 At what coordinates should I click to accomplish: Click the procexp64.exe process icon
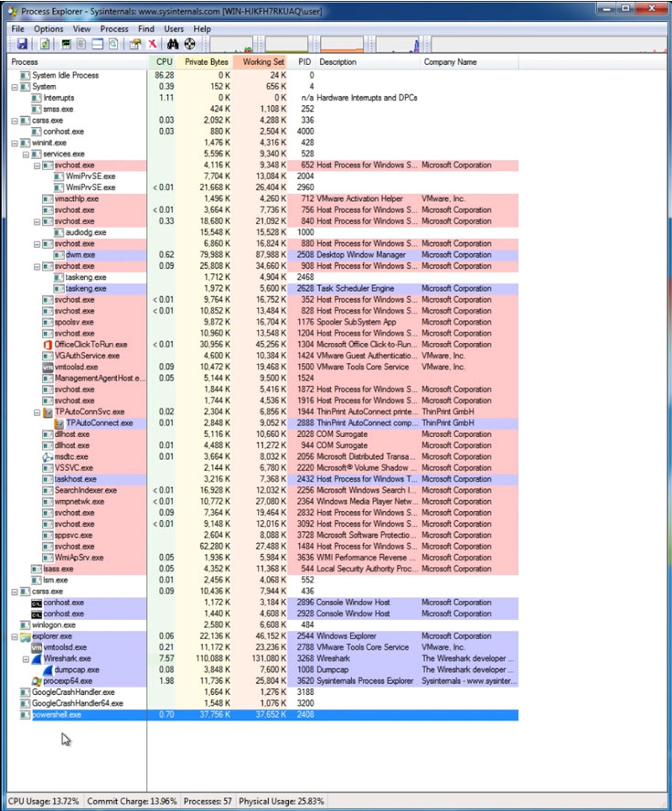click(x=37, y=681)
